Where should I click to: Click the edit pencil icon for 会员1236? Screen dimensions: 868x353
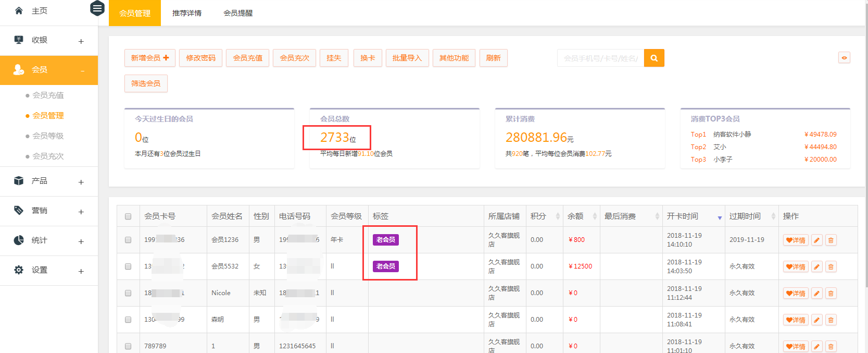pos(817,240)
